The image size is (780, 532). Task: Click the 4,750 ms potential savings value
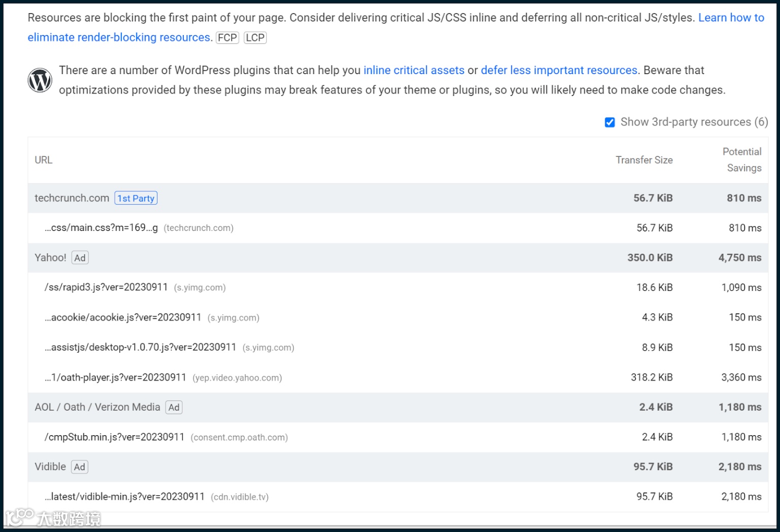[740, 258]
